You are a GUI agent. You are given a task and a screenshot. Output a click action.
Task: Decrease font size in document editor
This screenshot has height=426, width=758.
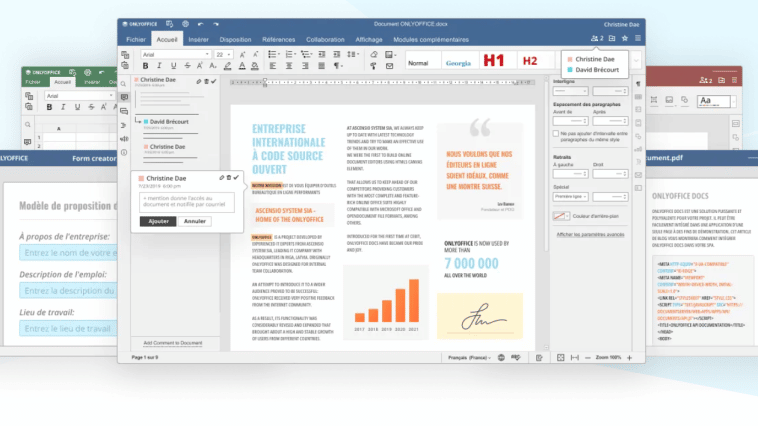pos(256,55)
